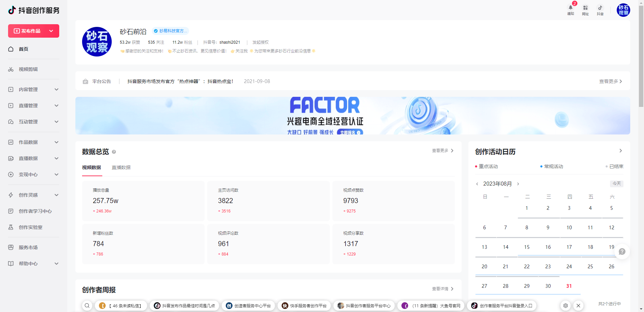Open the 发布作品 dropdown arrow
Screen dimensions: 644x312
[51, 31]
